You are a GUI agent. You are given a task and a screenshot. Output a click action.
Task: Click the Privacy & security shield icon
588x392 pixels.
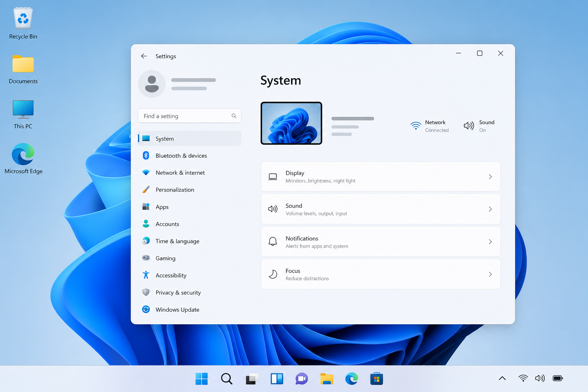click(146, 292)
